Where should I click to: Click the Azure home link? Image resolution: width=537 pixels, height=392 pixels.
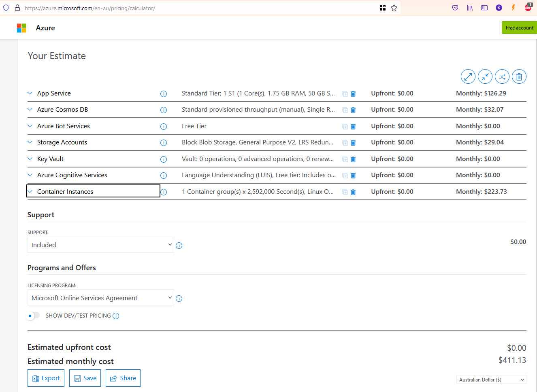click(x=45, y=28)
